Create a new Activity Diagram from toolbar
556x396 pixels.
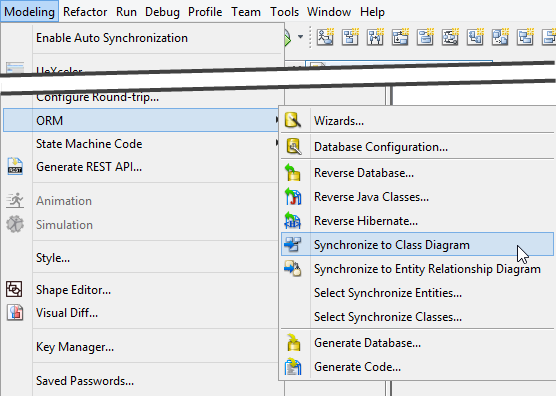(450, 36)
